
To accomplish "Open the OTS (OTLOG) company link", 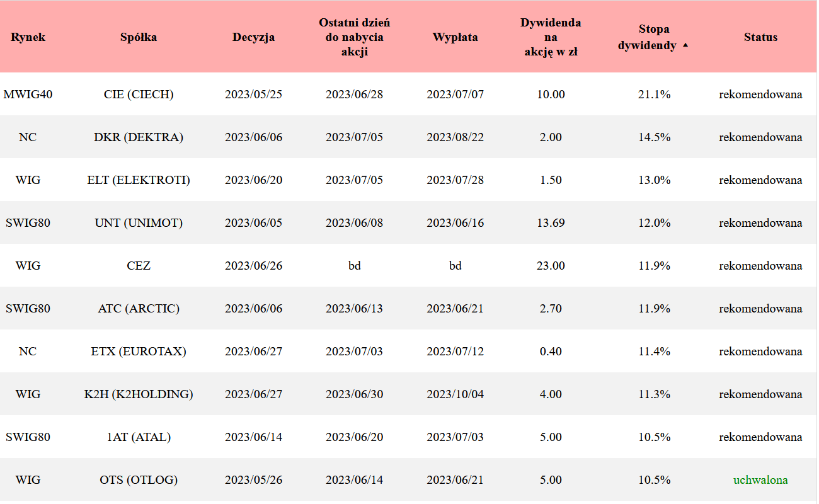I will pos(139,480).
